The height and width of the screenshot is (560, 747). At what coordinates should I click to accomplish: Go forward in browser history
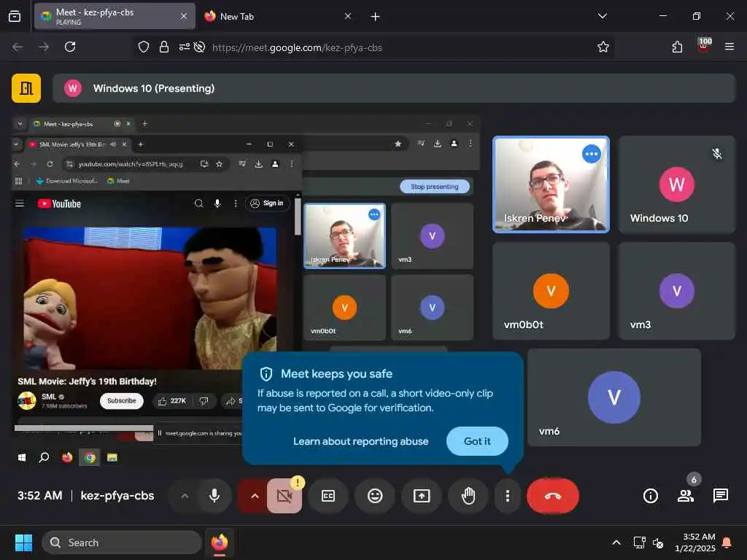(44, 47)
